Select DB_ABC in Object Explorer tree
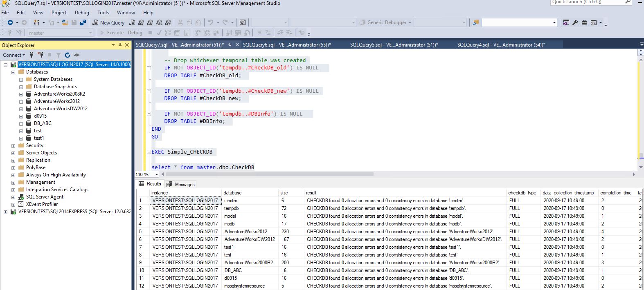Viewport: 644px width, 290px height. coord(43,123)
